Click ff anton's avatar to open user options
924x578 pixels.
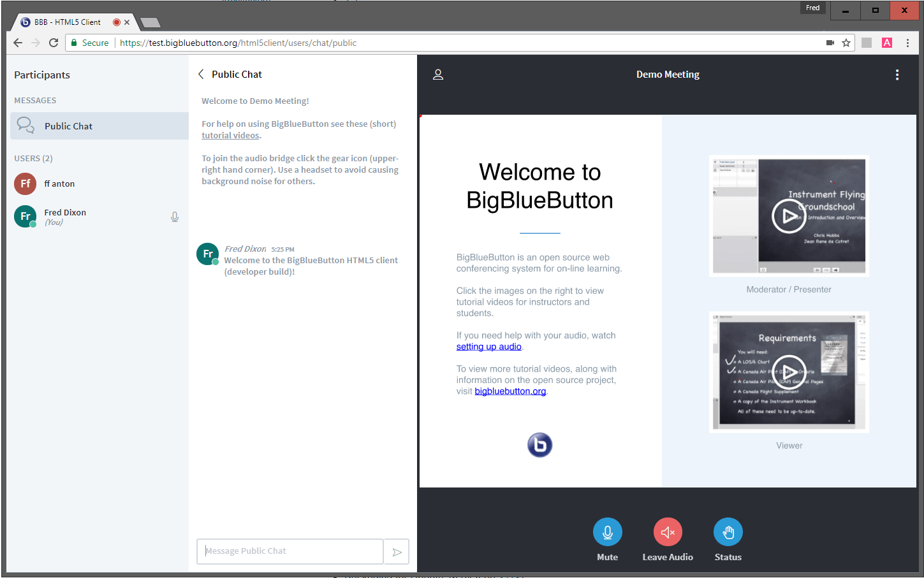25,184
